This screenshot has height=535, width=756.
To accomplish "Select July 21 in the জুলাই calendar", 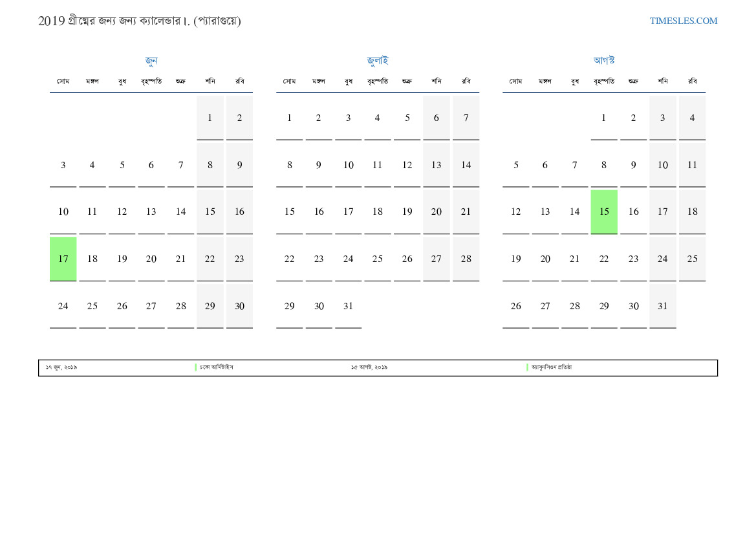I will (466, 212).
